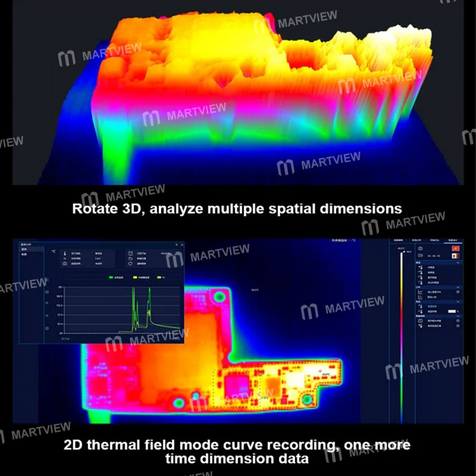Click the crosshair hotspot marker on thermal image

(320, 371)
